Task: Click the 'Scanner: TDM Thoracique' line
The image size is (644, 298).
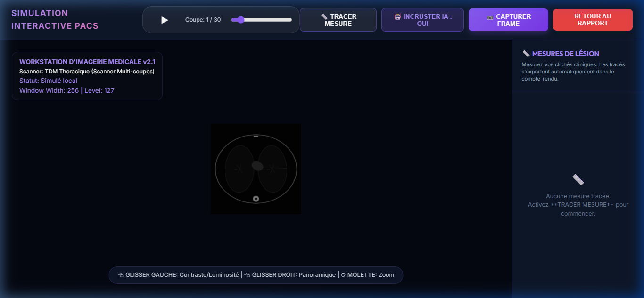Action: tap(87, 72)
